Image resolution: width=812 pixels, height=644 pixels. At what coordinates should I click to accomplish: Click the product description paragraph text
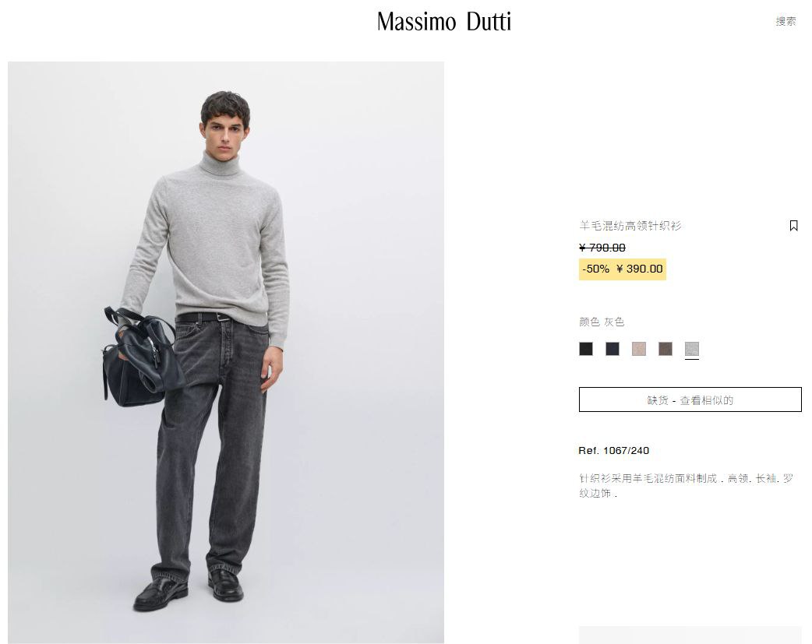(686, 486)
